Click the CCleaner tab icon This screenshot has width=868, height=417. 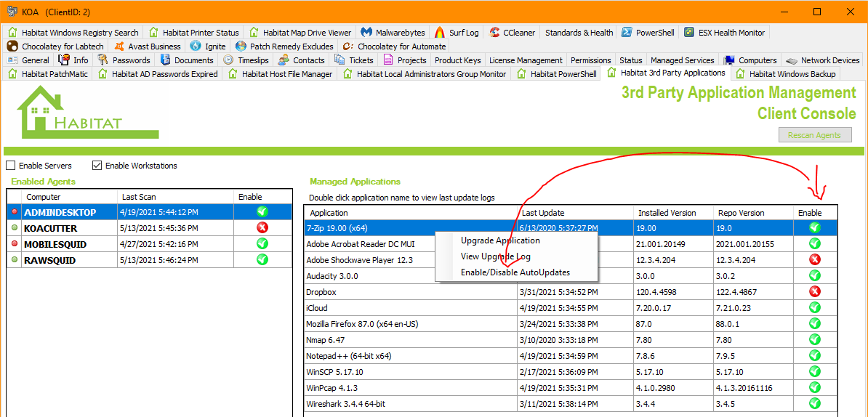(495, 33)
